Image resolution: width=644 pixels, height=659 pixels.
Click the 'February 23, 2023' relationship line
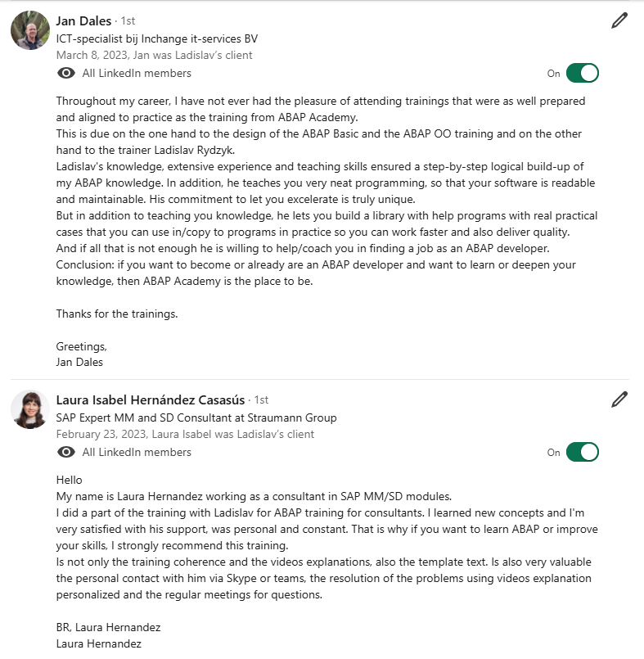(x=185, y=434)
